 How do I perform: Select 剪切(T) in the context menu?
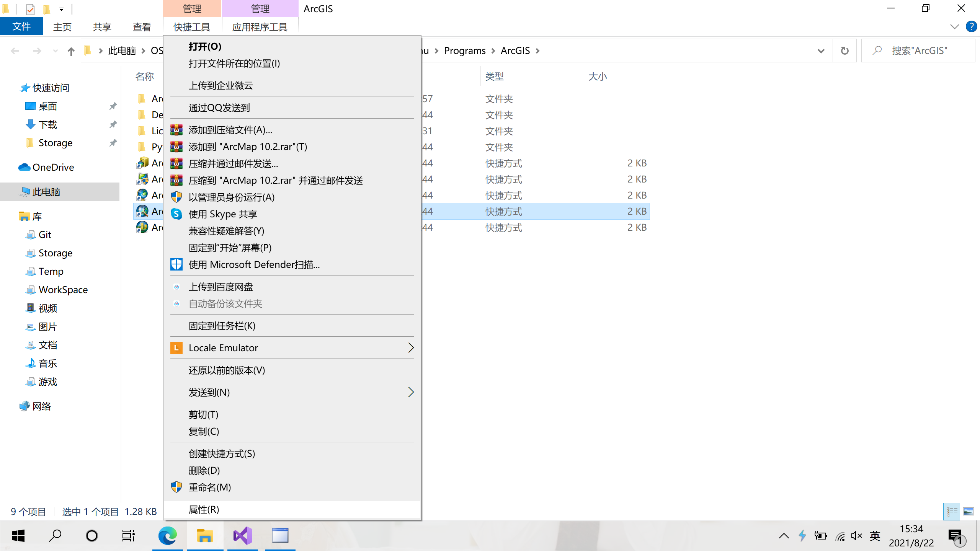(292, 415)
